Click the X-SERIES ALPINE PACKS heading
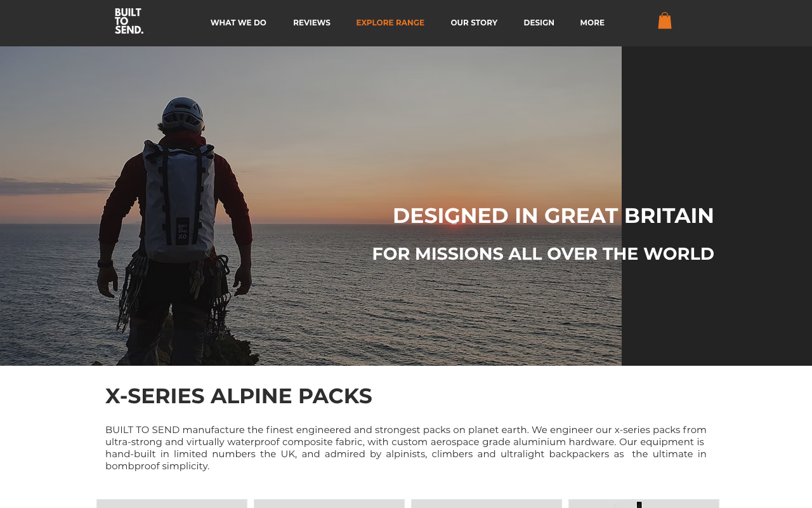The width and height of the screenshot is (812, 508). (239, 396)
